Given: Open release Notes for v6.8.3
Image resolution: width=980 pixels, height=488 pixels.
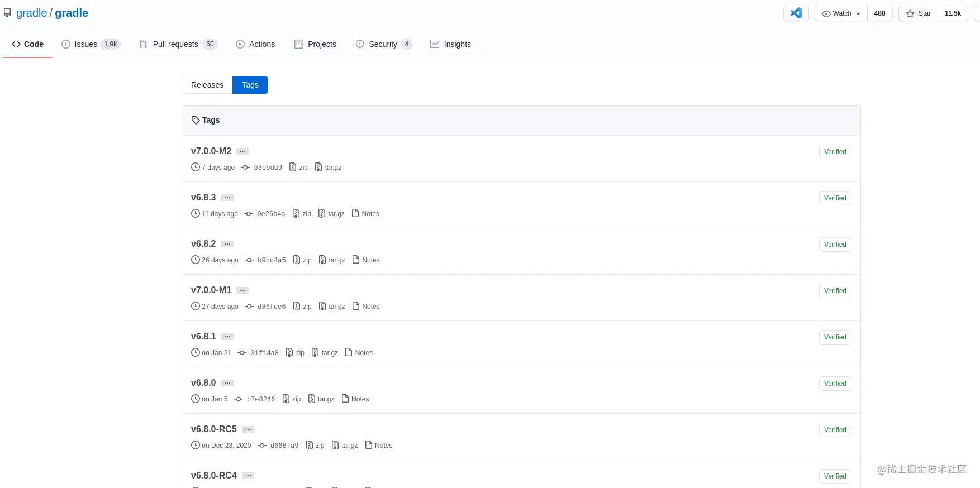Looking at the screenshot, I should click(365, 214).
